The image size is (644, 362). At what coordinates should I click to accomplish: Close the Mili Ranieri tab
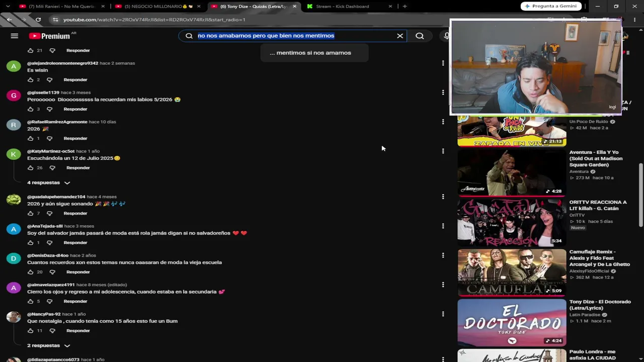click(103, 7)
